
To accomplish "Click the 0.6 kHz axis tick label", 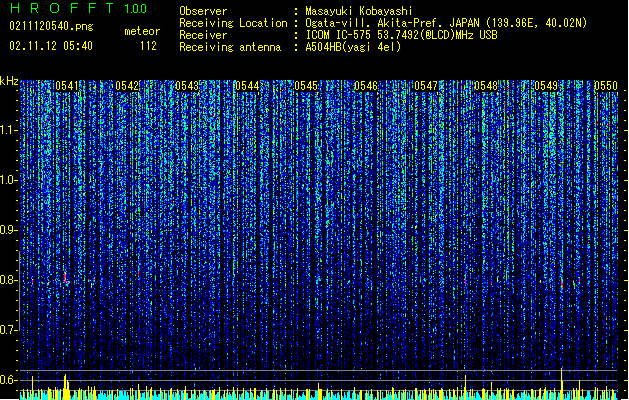I will tap(8, 380).
